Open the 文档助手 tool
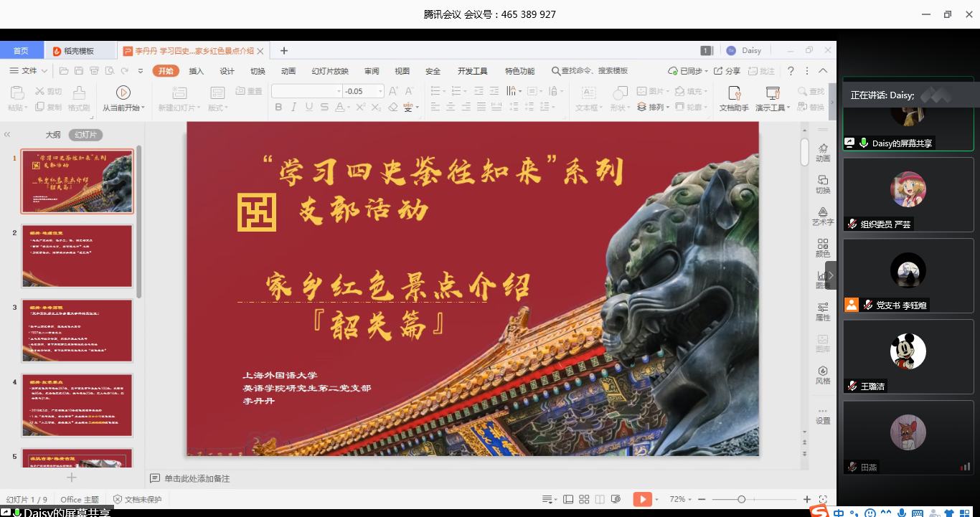This screenshot has width=980, height=517. pyautogui.click(x=733, y=98)
